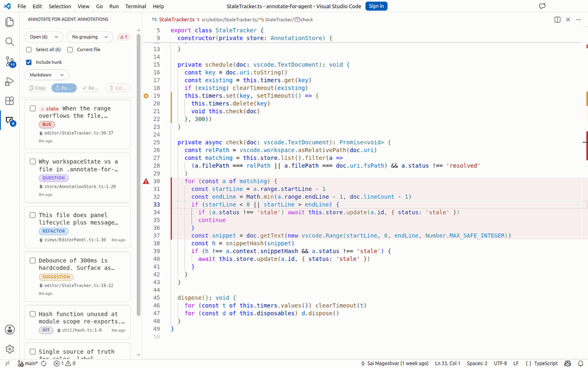
Task: Click the main* branch indicator in status bar
Action: [27, 364]
